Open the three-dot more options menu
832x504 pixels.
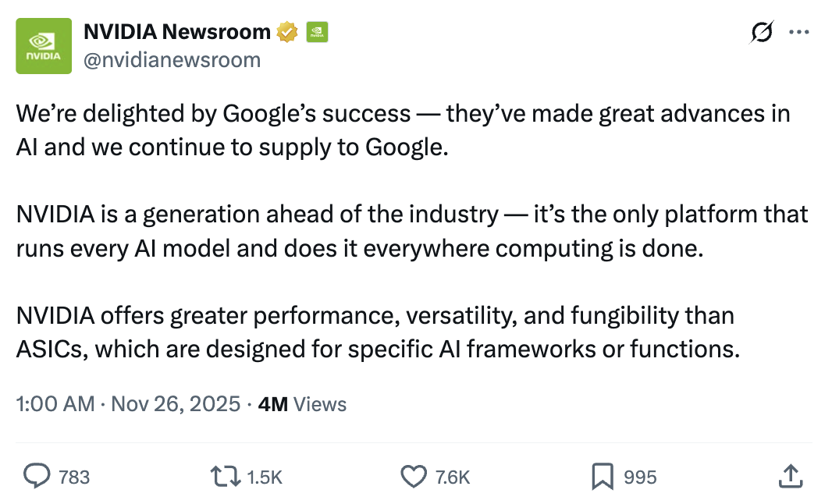tap(799, 32)
